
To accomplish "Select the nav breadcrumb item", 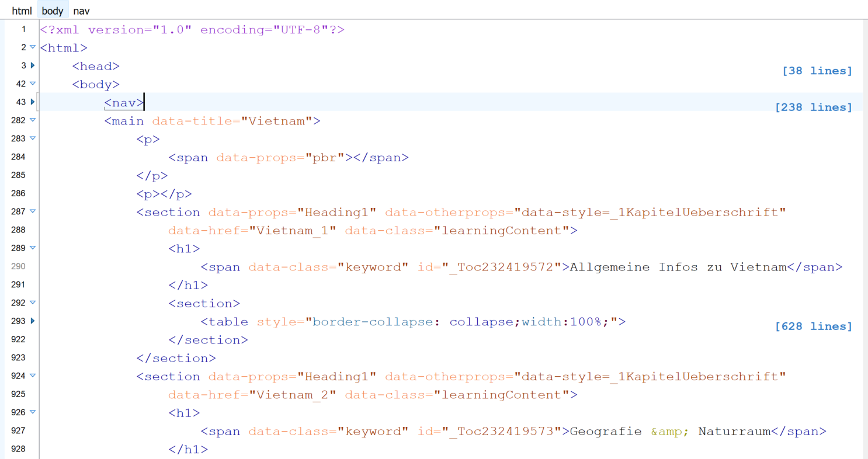I will [81, 11].
